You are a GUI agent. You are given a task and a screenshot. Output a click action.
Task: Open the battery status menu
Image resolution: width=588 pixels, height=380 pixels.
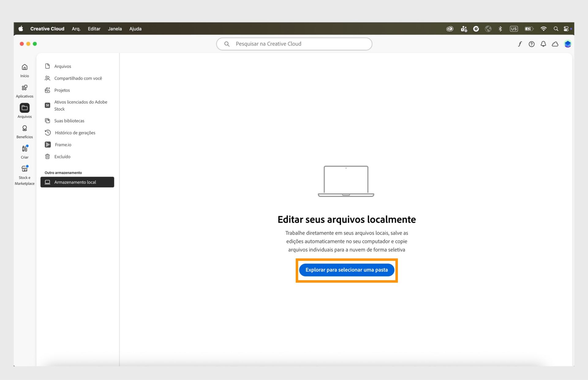(x=529, y=29)
